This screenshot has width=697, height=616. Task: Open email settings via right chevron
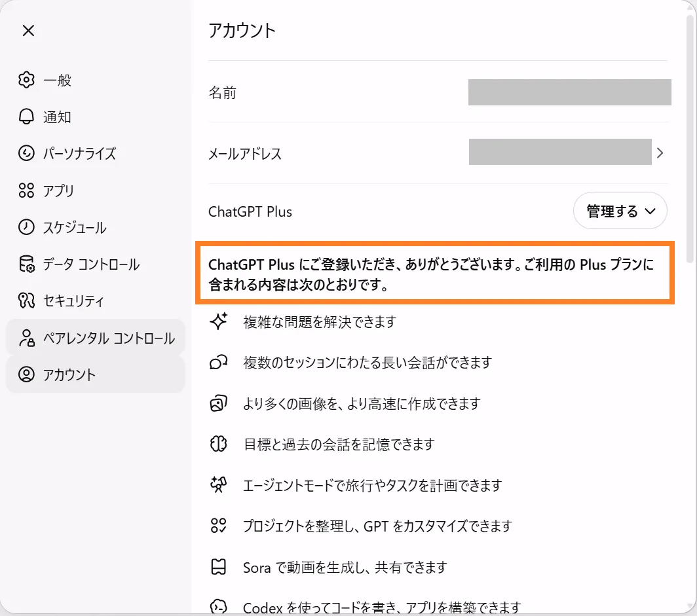(x=660, y=153)
